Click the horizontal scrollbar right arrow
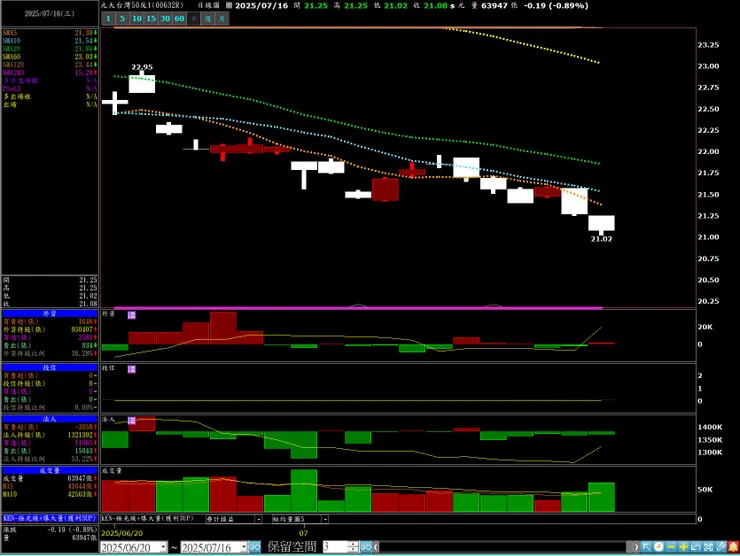Screen dimensions: 740x556 tap(636, 547)
